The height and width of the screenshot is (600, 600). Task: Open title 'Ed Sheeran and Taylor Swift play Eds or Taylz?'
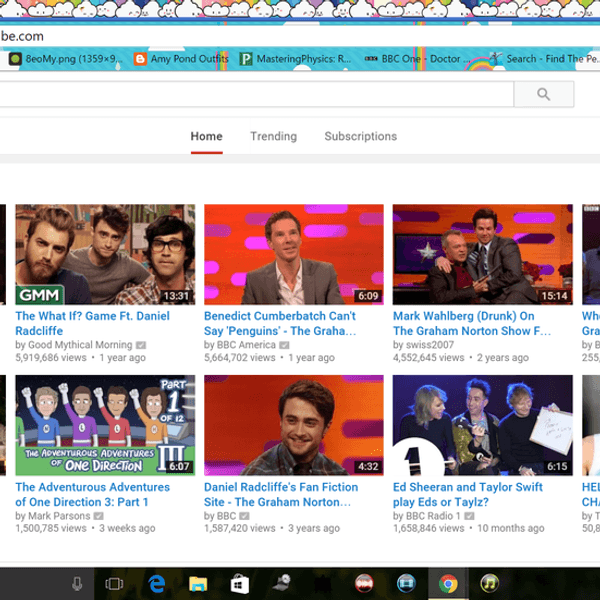468,494
